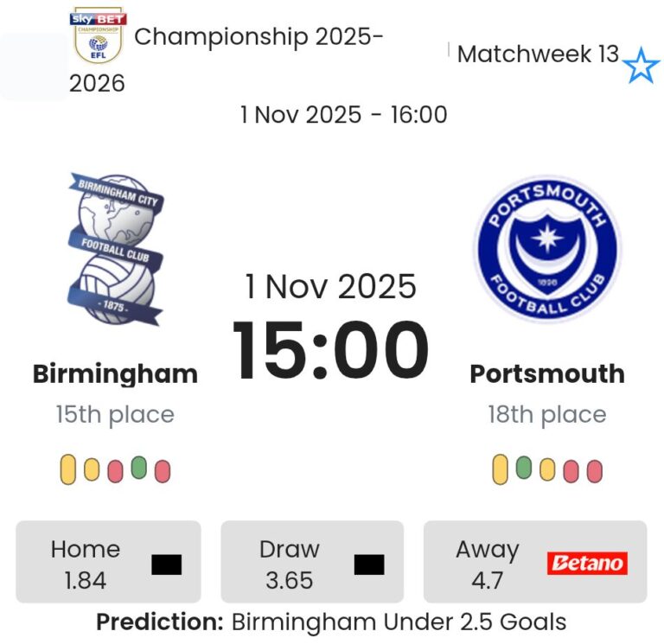Open the Championship 2025-2026 competition link

coord(259,37)
